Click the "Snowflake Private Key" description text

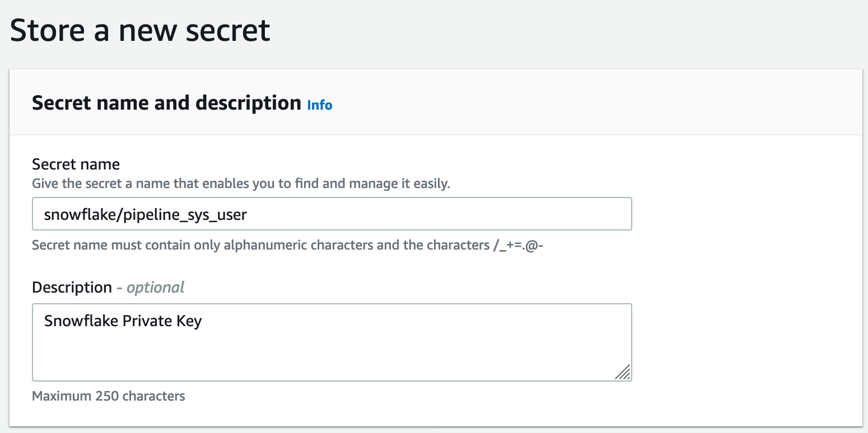point(123,321)
